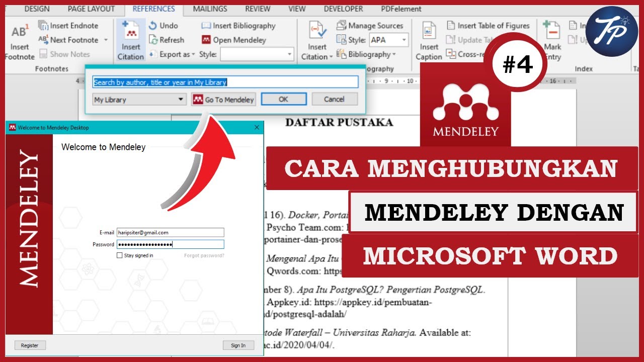Image resolution: width=644 pixels, height=362 pixels.
Task: Click the Mendeley icon in window title bar
Action: (12, 128)
